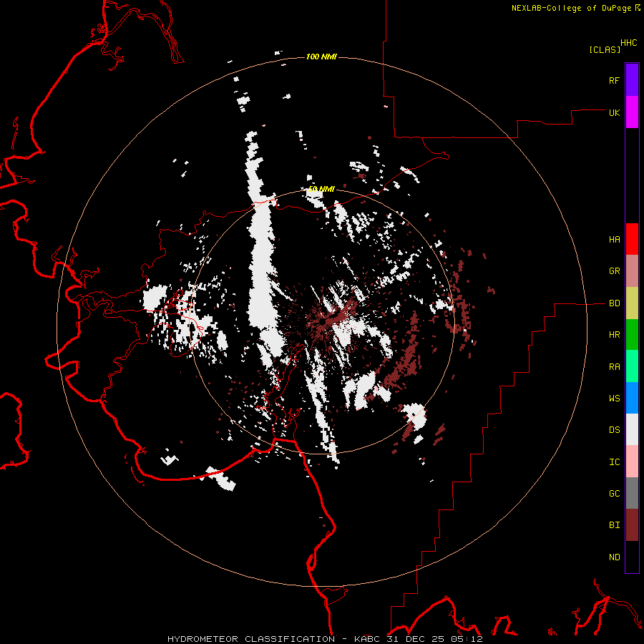Image resolution: width=644 pixels, height=644 pixels.
Task: Click the dark red BI swatch
Action: 632,525
